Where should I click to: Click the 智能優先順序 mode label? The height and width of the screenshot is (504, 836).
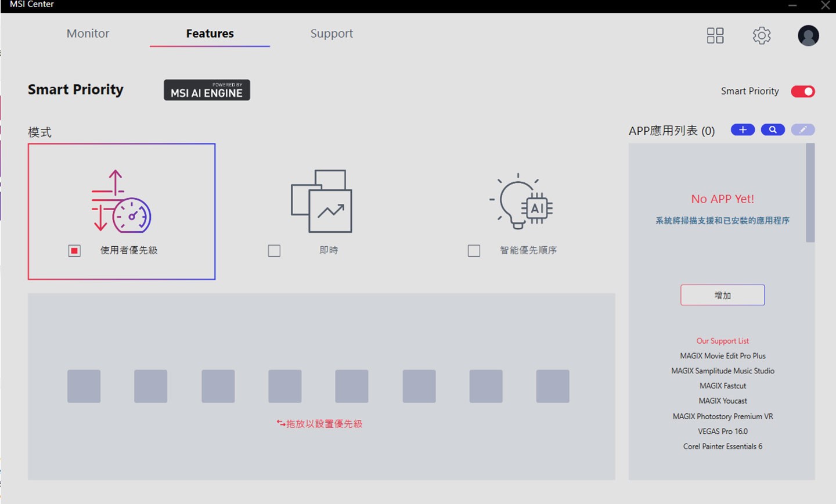click(x=528, y=250)
